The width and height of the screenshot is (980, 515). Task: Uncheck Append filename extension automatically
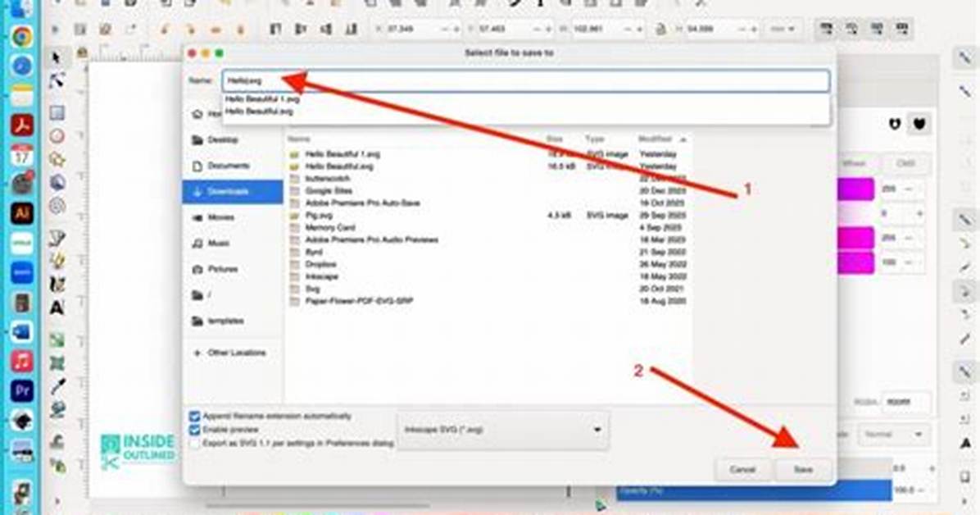(x=194, y=416)
